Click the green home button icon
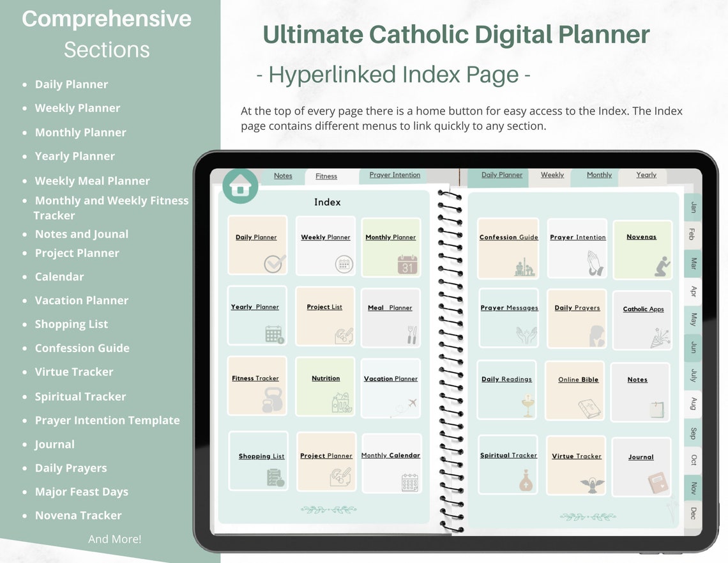 239,187
